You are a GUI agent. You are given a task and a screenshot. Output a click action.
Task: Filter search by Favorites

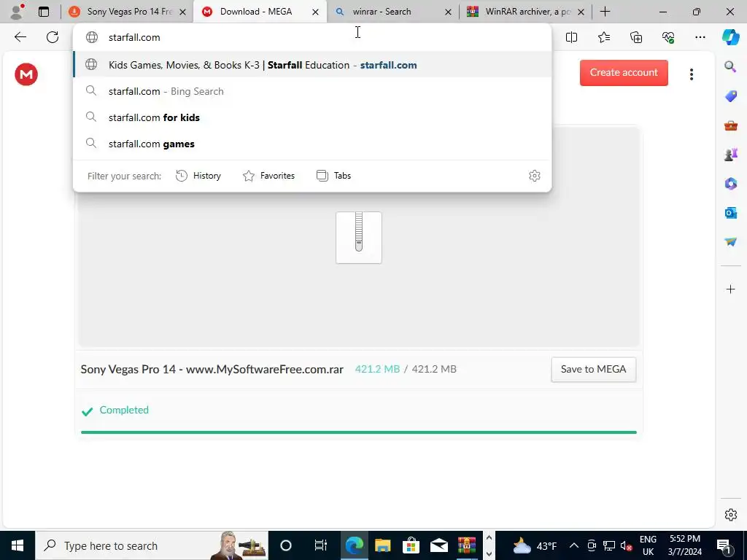pyautogui.click(x=268, y=176)
